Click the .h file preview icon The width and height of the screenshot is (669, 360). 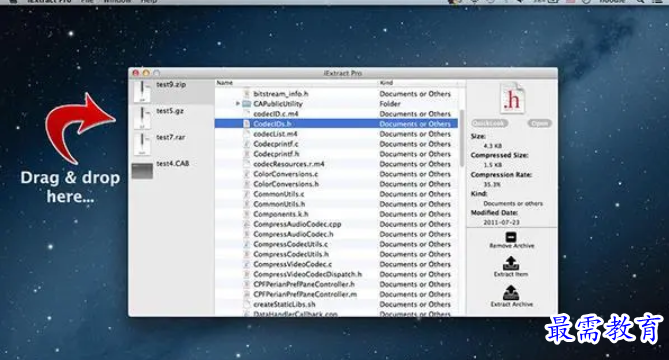512,99
